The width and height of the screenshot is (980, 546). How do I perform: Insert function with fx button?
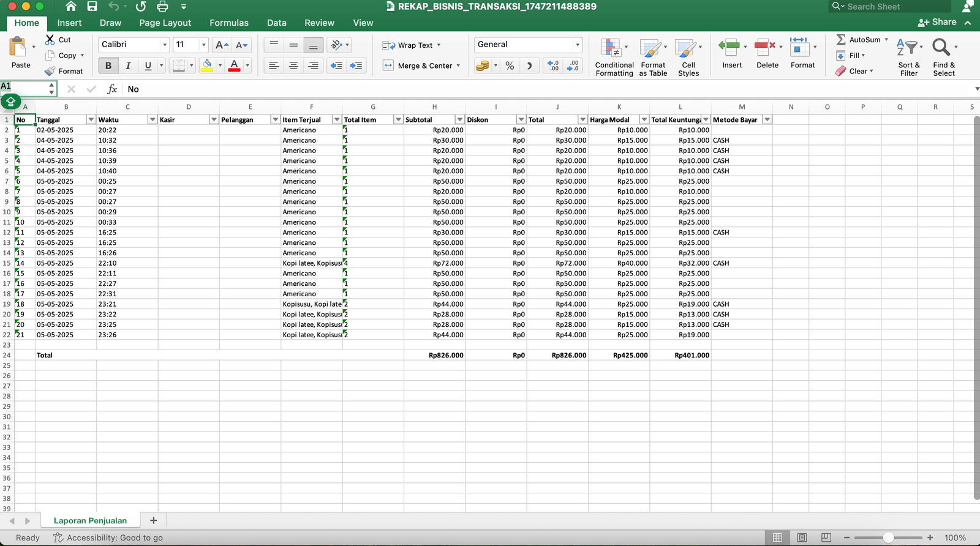pos(112,89)
